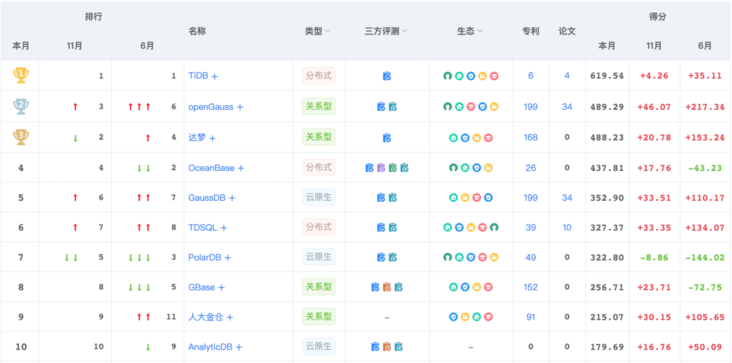The image size is (732, 363).
Task: Click the purple evaluation icon in OceanBase row
Action: tap(381, 168)
